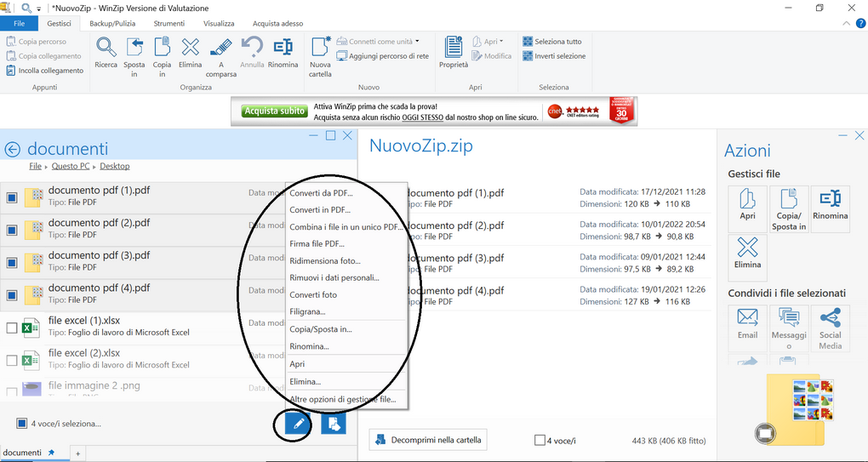Image resolution: width=868 pixels, height=462 pixels.
Task: Click the Elimina ribbon icon
Action: (x=191, y=53)
